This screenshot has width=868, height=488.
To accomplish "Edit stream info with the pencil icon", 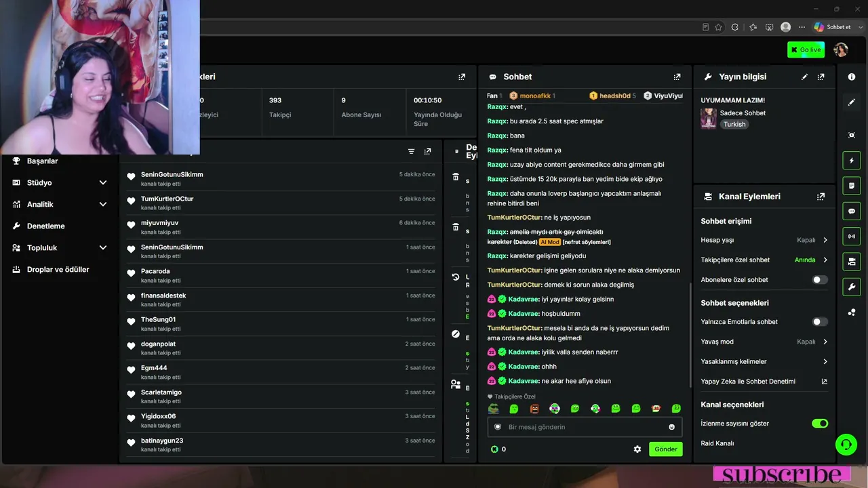I will 805,77.
